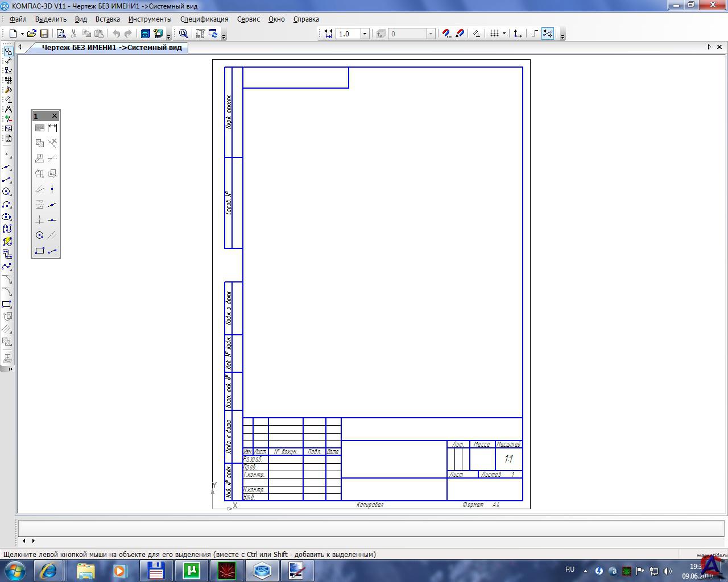This screenshot has height=582, width=728.
Task: Expand the New document dropdown arrow
Action: (22, 34)
